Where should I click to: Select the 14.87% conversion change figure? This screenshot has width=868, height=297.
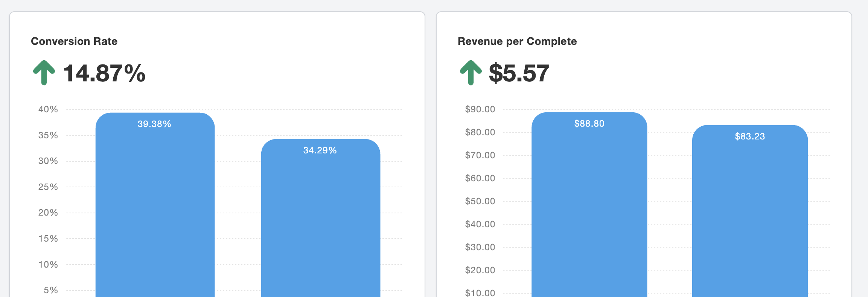104,73
